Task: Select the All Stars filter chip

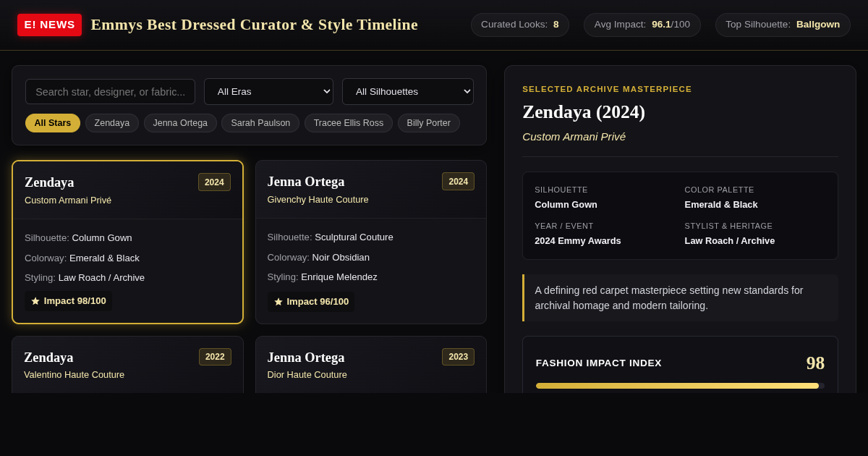Action: coord(53,123)
